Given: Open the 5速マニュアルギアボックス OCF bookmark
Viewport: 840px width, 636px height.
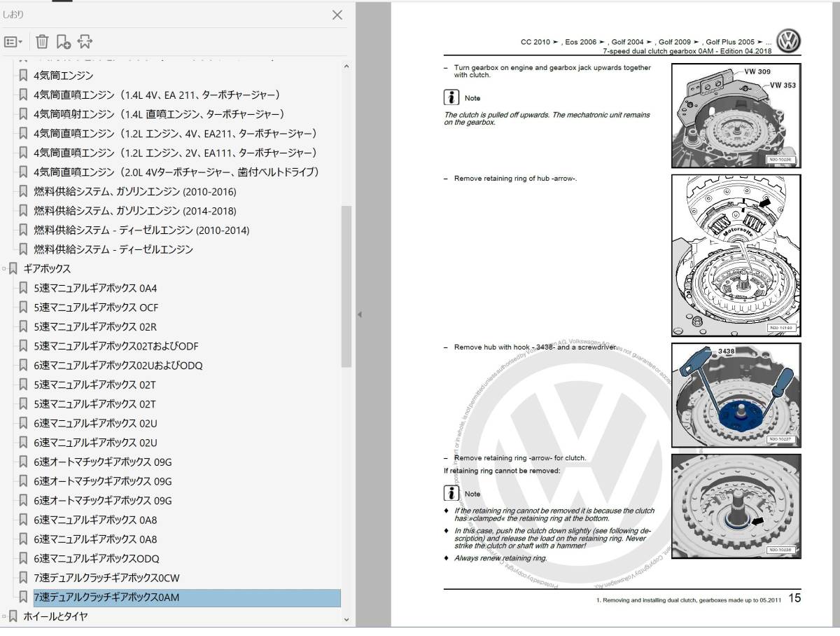Looking at the screenshot, I should [x=96, y=307].
